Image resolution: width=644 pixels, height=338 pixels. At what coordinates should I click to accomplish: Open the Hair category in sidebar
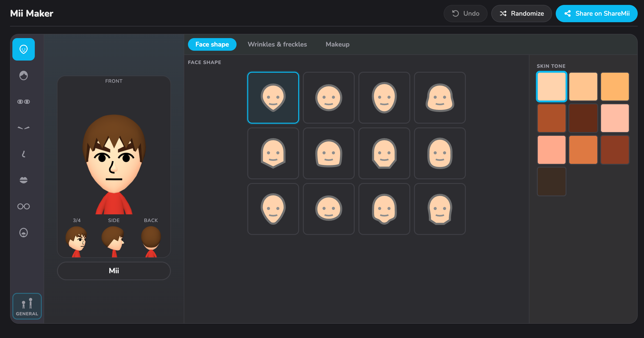pyautogui.click(x=24, y=76)
